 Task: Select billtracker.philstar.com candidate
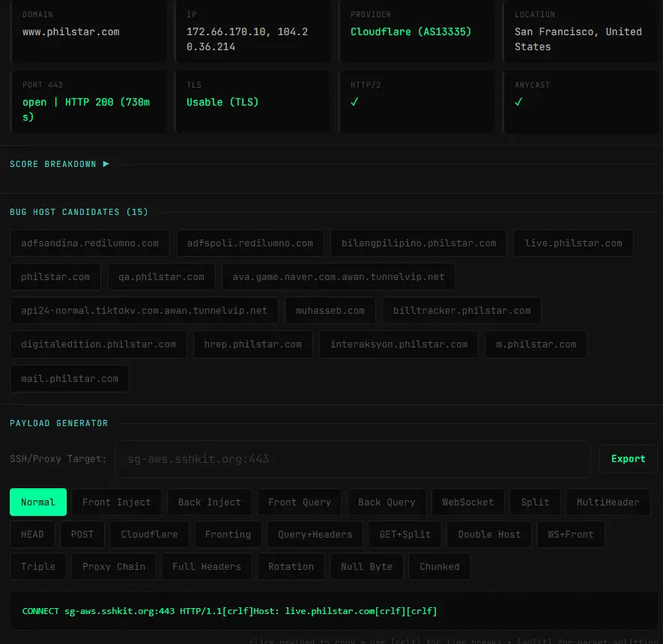461,311
